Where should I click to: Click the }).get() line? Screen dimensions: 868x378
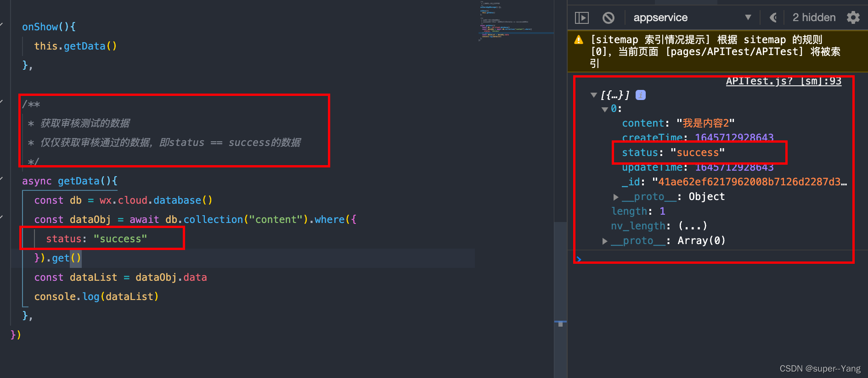tap(57, 258)
